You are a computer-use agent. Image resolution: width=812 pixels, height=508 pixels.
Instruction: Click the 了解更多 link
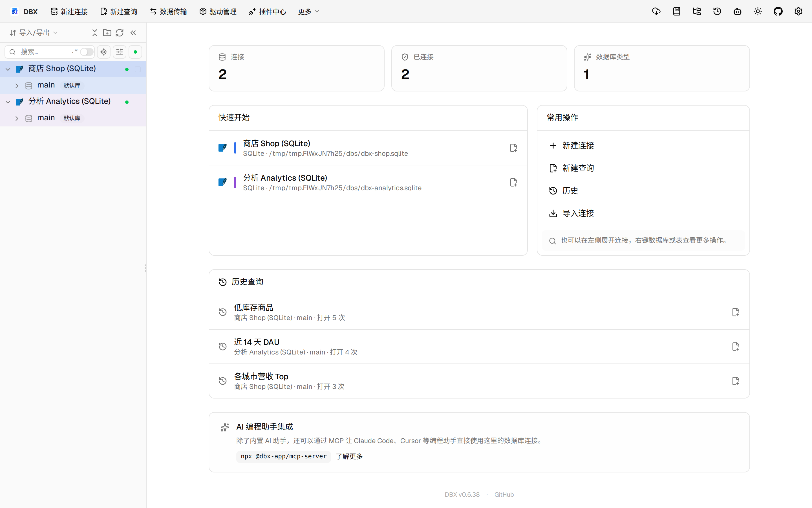(349, 456)
